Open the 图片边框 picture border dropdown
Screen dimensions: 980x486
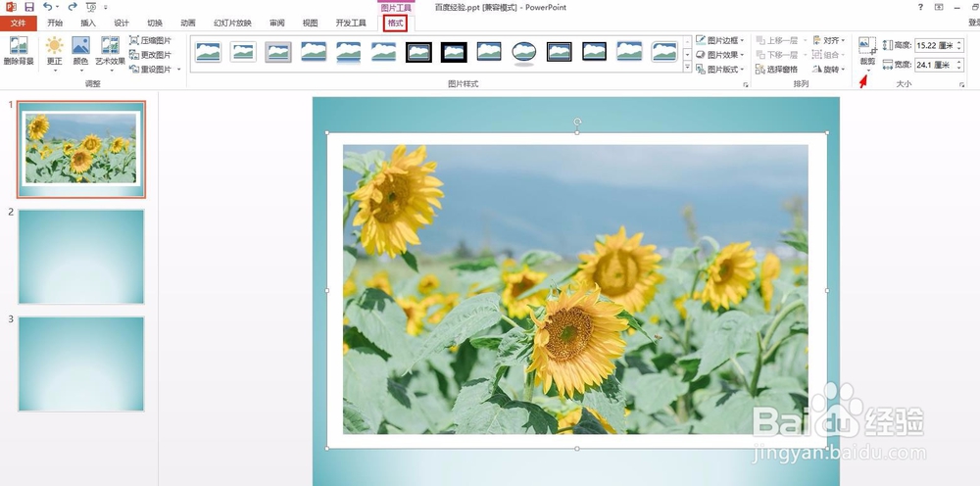coord(720,40)
